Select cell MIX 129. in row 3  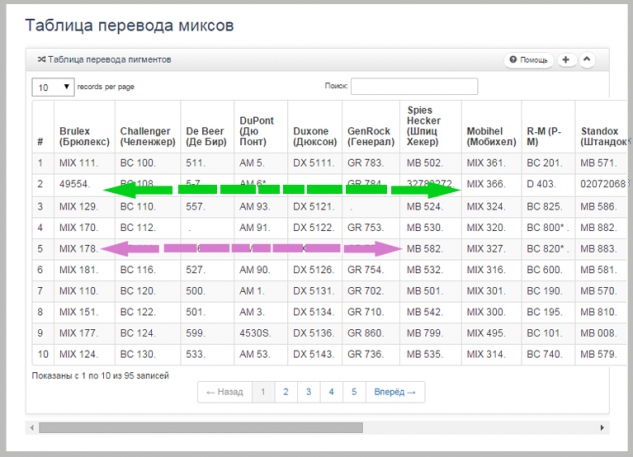click(84, 207)
